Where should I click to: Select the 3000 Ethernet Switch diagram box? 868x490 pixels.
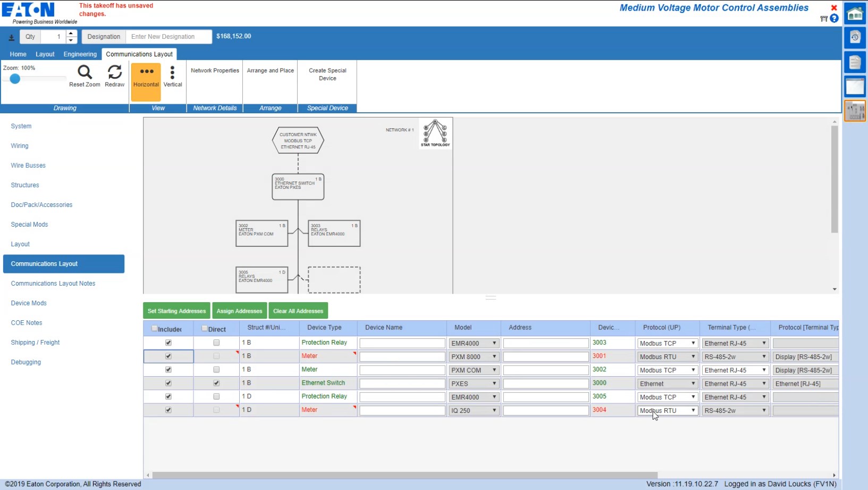[298, 187]
